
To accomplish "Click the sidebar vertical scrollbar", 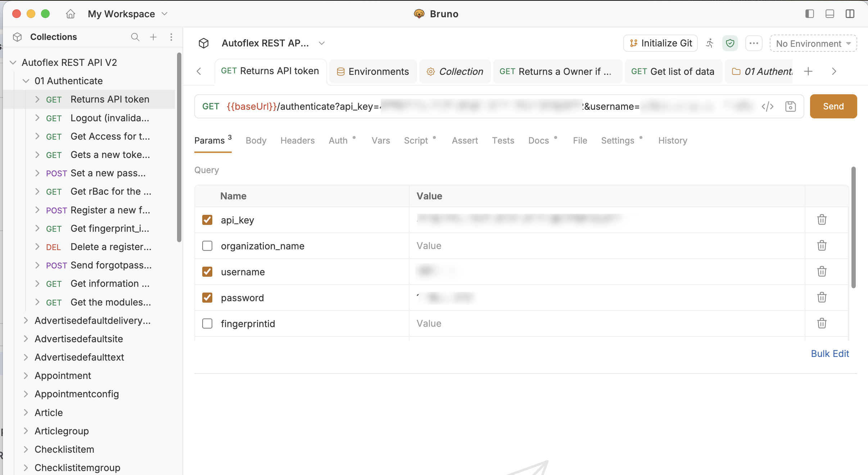I will tap(179, 148).
